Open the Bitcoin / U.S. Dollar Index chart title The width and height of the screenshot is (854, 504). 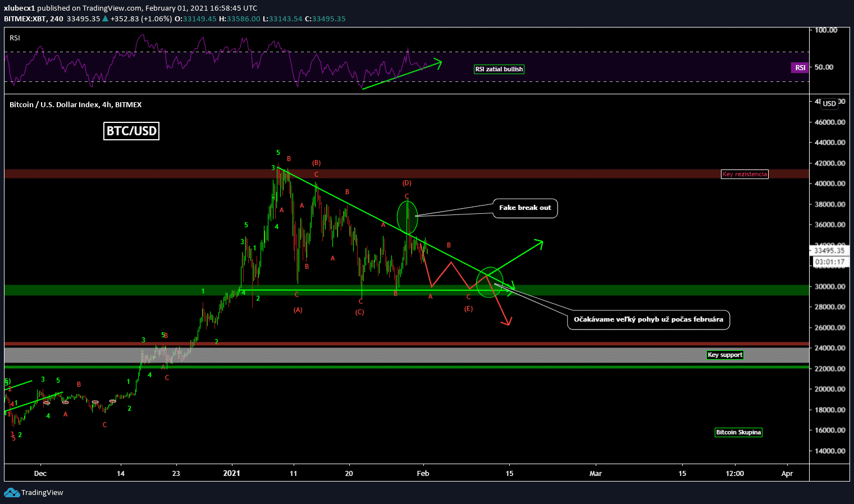(x=75, y=105)
